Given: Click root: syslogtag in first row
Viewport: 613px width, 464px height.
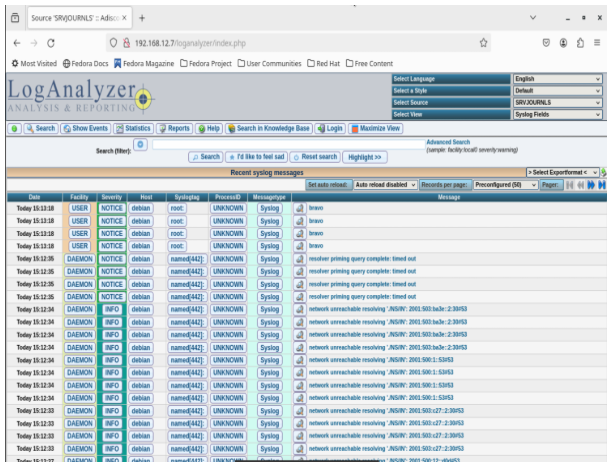Looking at the screenshot, I should (x=177, y=208).
